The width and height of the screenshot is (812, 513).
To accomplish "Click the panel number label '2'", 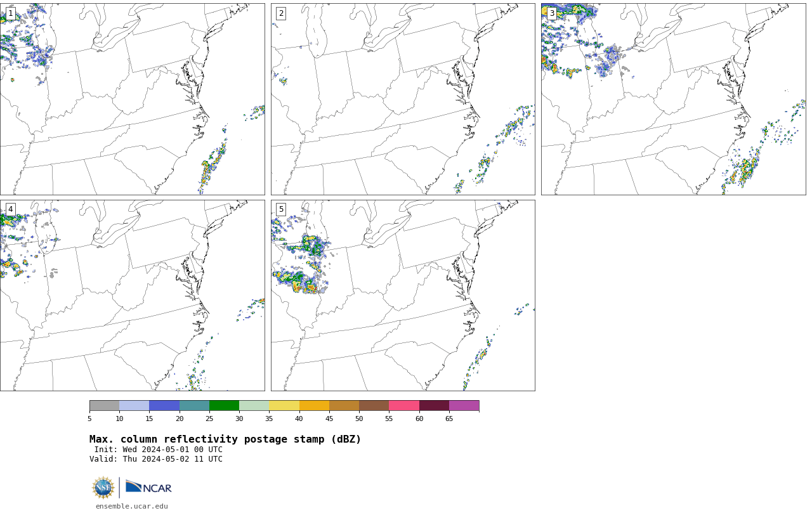I will [281, 13].
